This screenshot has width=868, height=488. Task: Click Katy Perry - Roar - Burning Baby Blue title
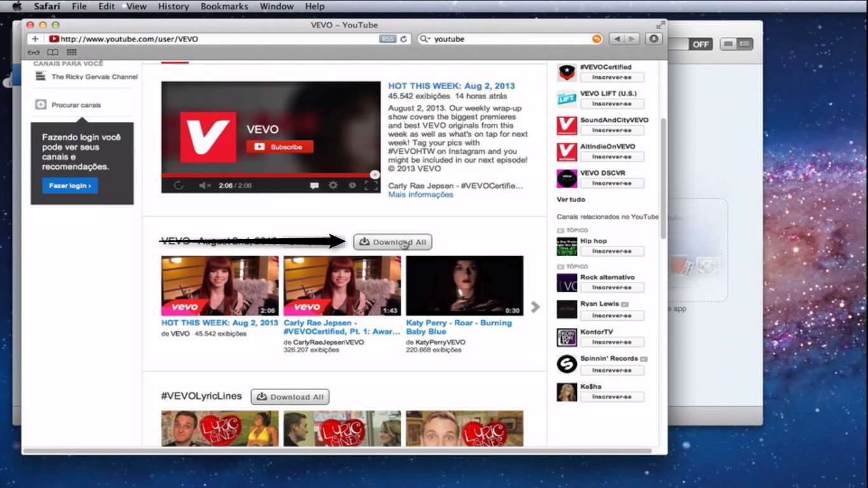pyautogui.click(x=459, y=327)
